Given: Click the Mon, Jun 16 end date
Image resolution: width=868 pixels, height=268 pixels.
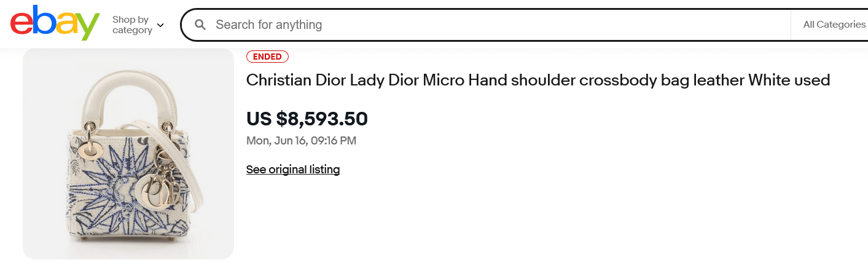Looking at the screenshot, I should pyautogui.click(x=301, y=141).
